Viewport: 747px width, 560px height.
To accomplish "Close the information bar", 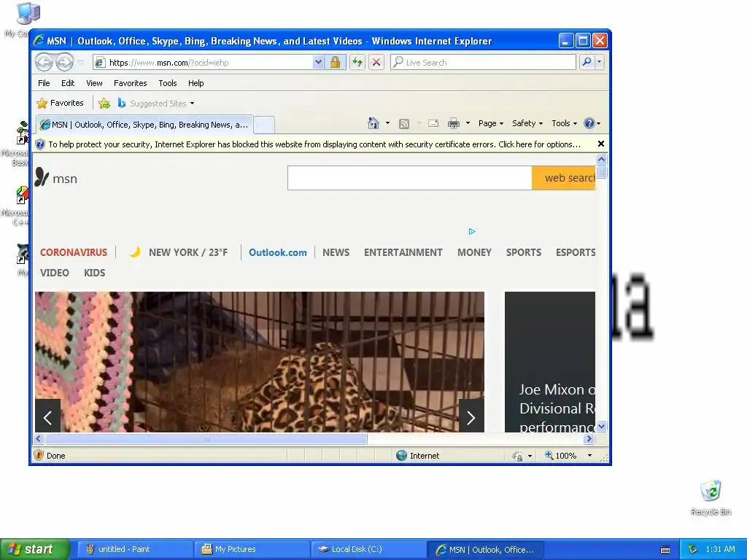I will point(601,144).
